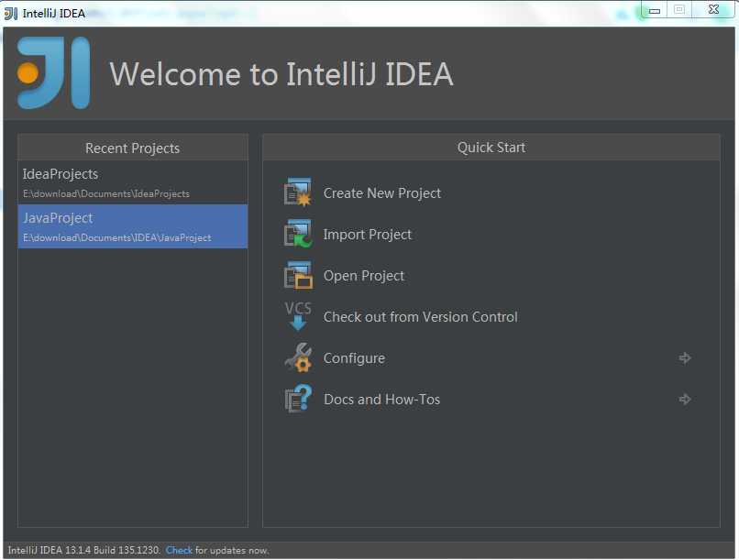The image size is (739, 560).
Task: Click the Configure wrench and gear icon
Action: pos(298,357)
